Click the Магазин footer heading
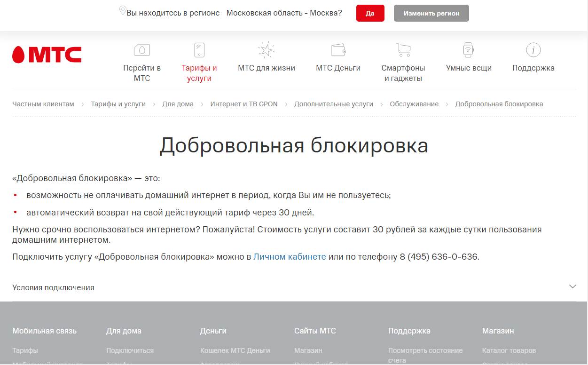 [x=498, y=331]
